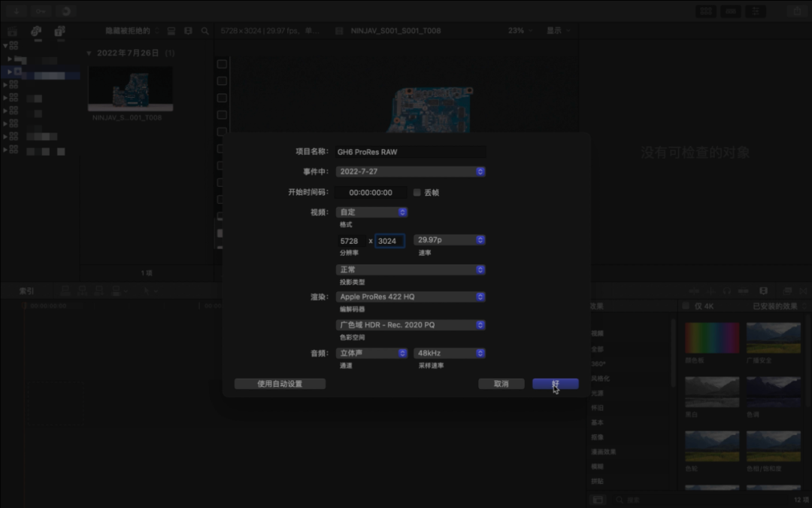Open the video format dropdown 自定

(x=372, y=212)
